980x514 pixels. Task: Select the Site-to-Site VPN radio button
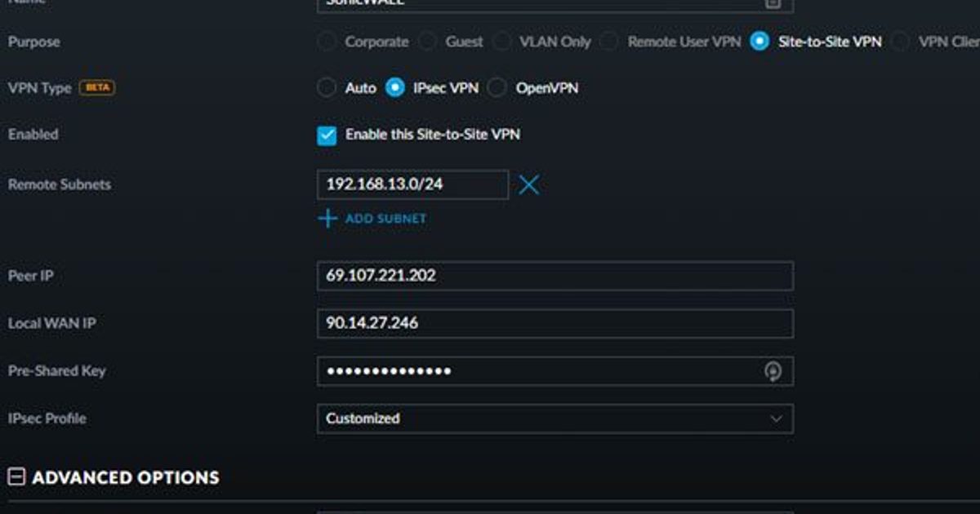tap(759, 42)
